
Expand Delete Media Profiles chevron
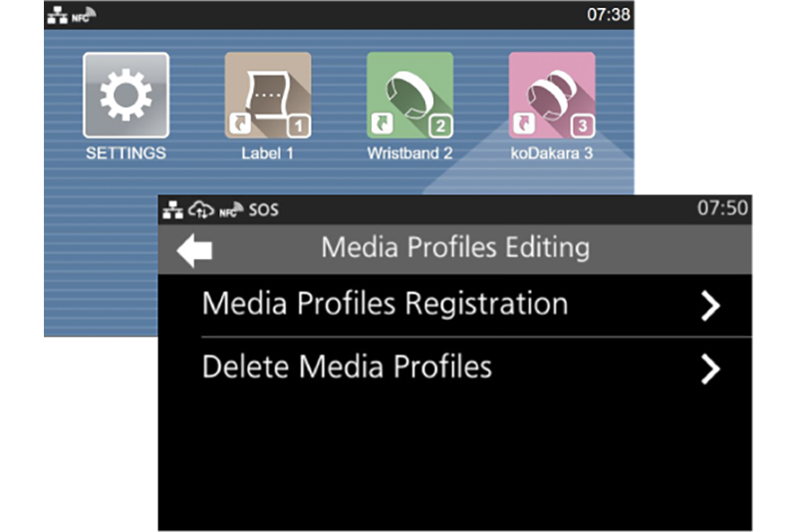point(709,370)
